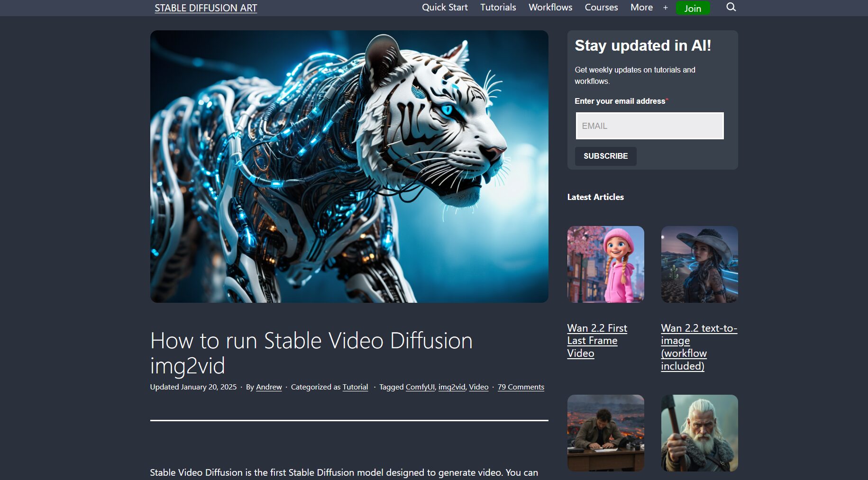
Task: Open the Video tag link
Action: pyautogui.click(x=478, y=387)
